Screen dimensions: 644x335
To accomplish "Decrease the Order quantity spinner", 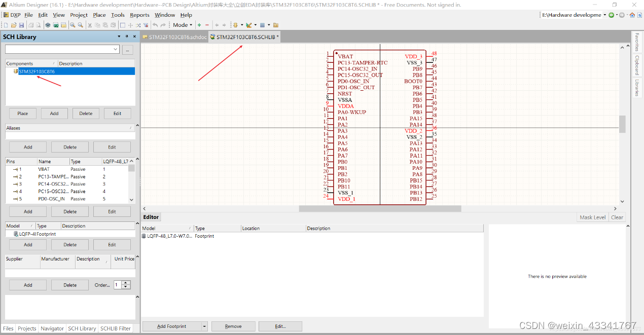I will pyautogui.click(x=126, y=287).
